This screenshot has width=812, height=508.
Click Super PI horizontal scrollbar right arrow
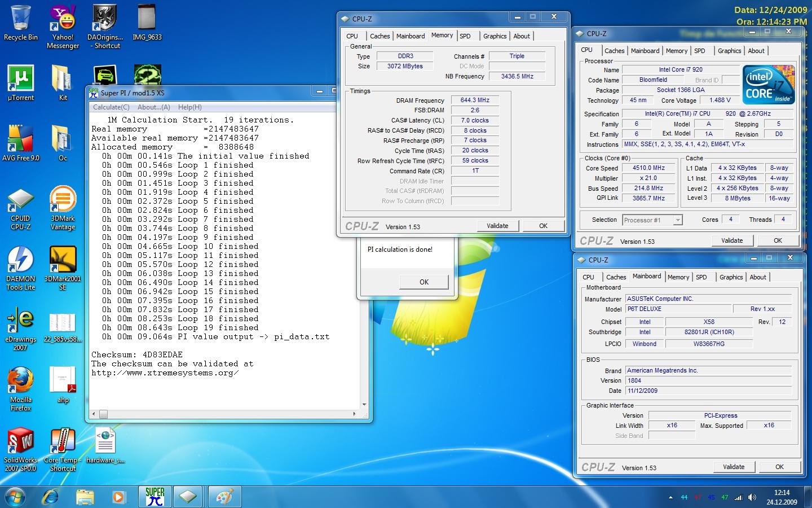[x=354, y=414]
